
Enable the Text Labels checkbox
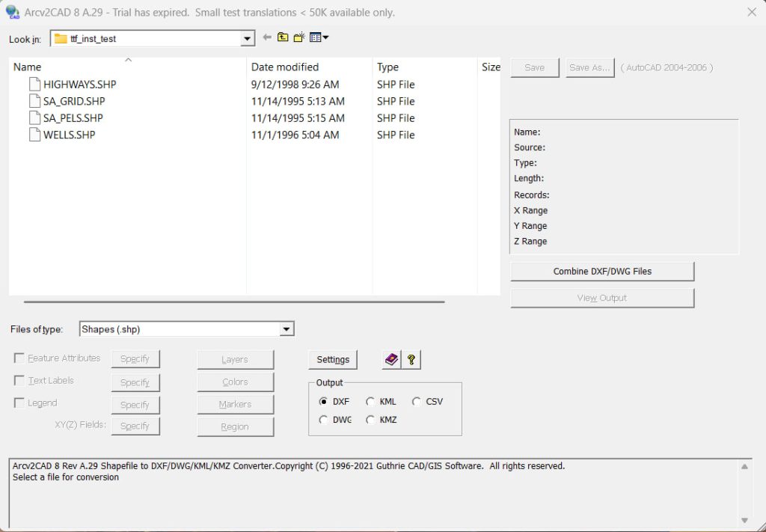[19, 380]
